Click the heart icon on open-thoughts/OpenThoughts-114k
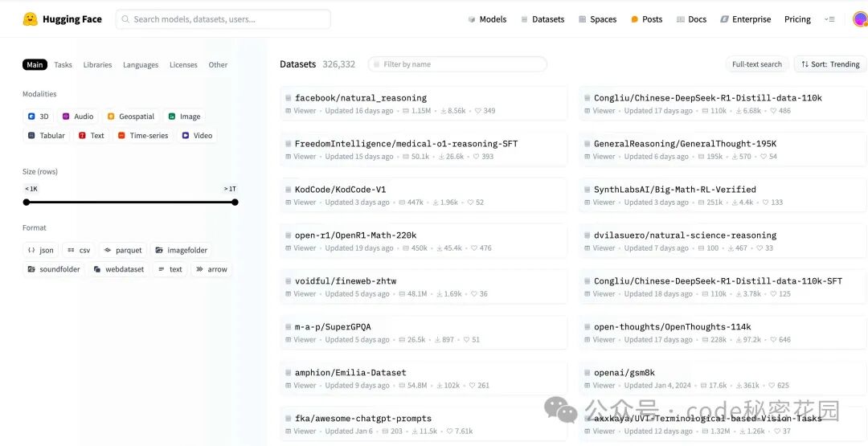 pos(775,340)
